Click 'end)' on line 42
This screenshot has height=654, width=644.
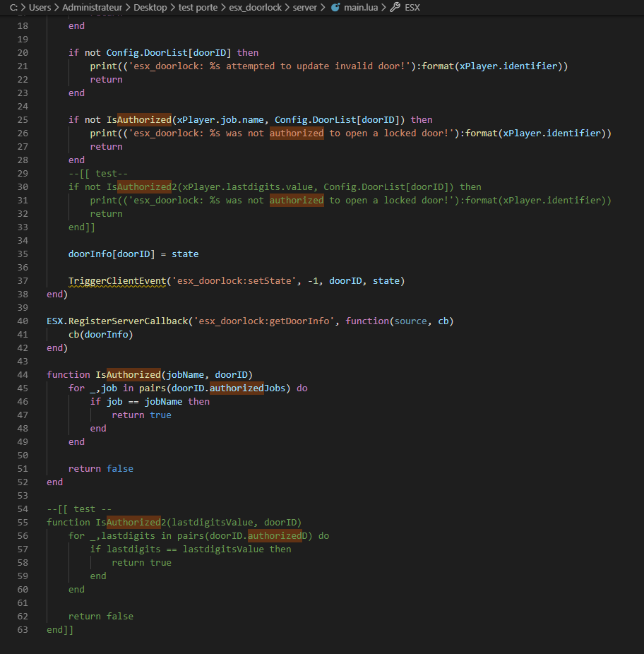pos(57,348)
